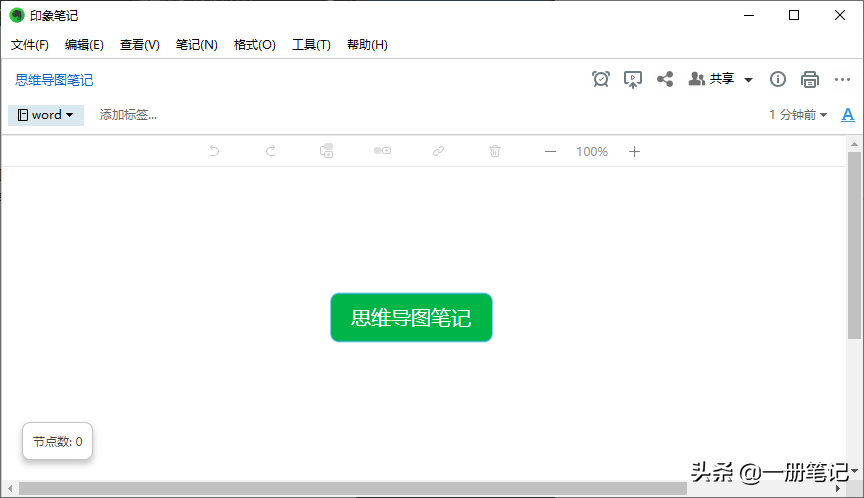The image size is (864, 498).
Task: Open the 格式(O) menu
Action: coord(255,45)
